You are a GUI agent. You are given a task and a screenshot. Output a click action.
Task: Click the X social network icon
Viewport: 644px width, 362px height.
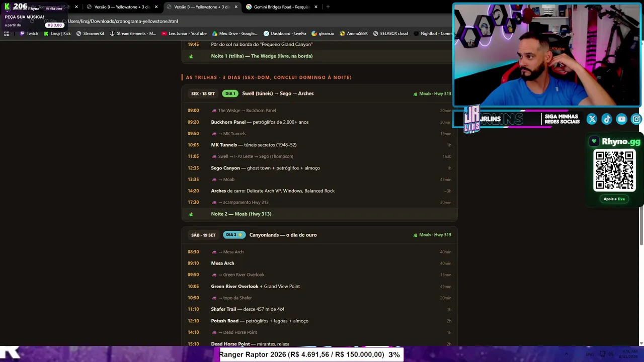click(592, 119)
